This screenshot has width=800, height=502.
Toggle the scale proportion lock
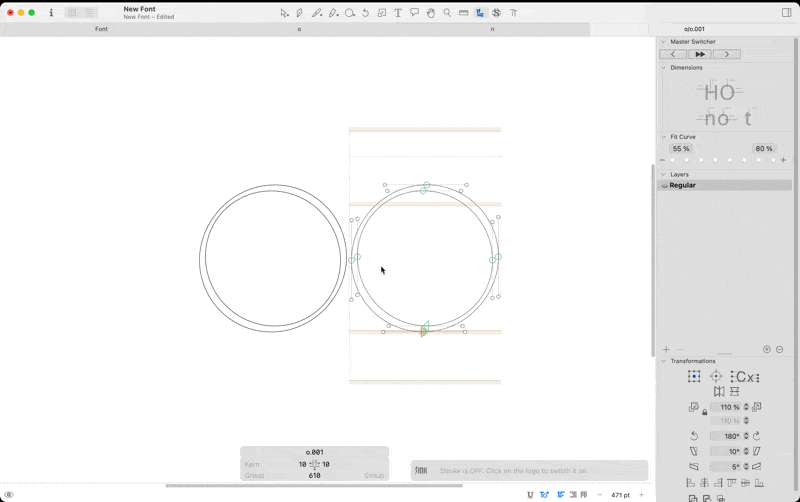click(x=704, y=413)
